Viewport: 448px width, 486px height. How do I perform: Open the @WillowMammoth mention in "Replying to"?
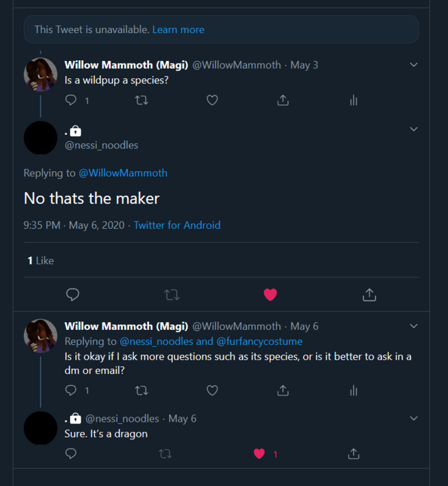pos(123,173)
